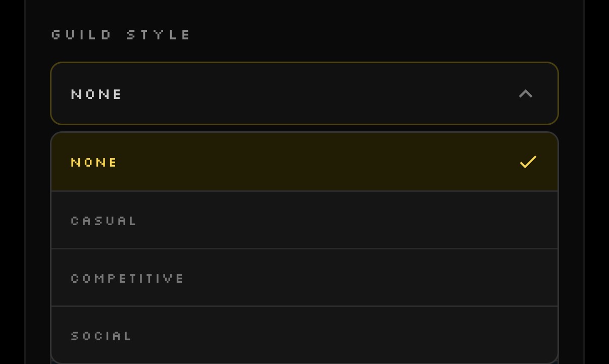Tap the upward arrow icon in the select box
This screenshot has width=609, height=364.
526,94
